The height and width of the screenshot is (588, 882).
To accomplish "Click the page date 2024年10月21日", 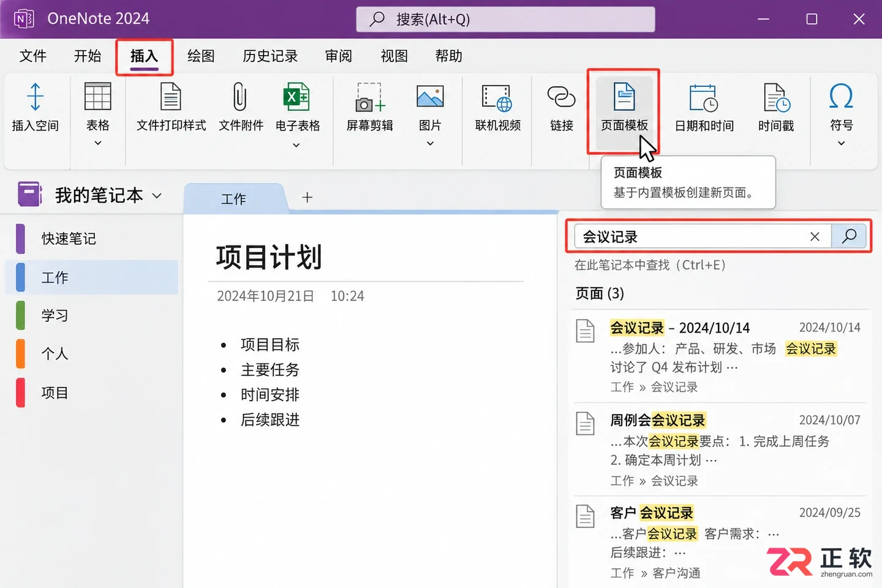I will click(x=265, y=296).
